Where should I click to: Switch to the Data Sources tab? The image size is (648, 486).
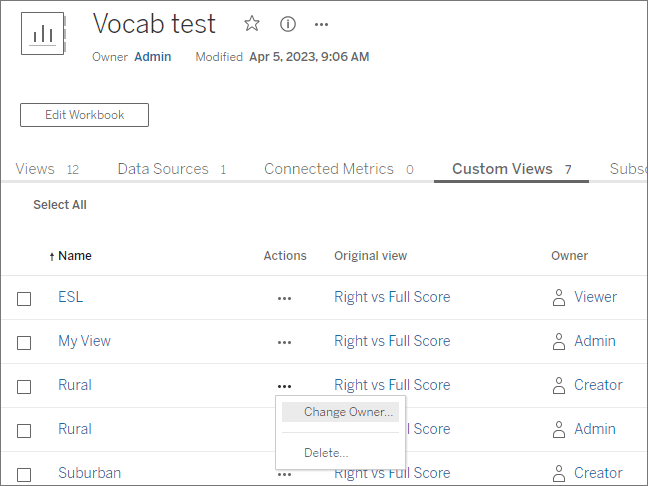[x=163, y=169]
